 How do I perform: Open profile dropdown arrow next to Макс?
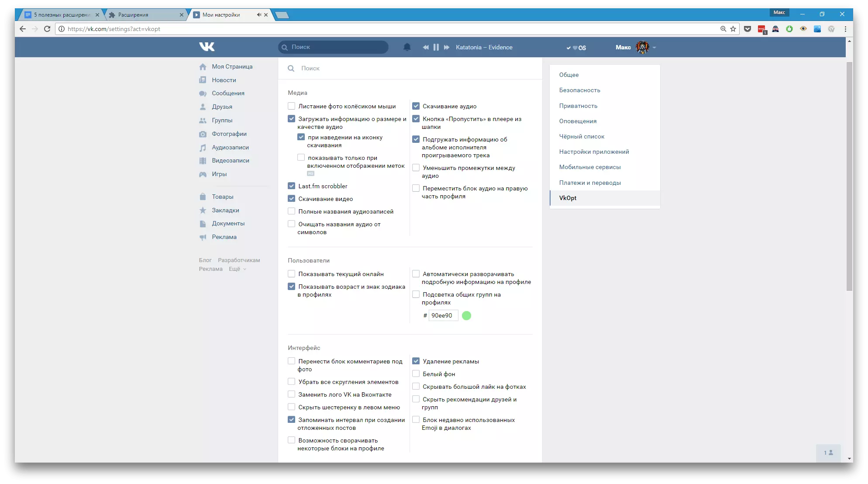point(654,48)
